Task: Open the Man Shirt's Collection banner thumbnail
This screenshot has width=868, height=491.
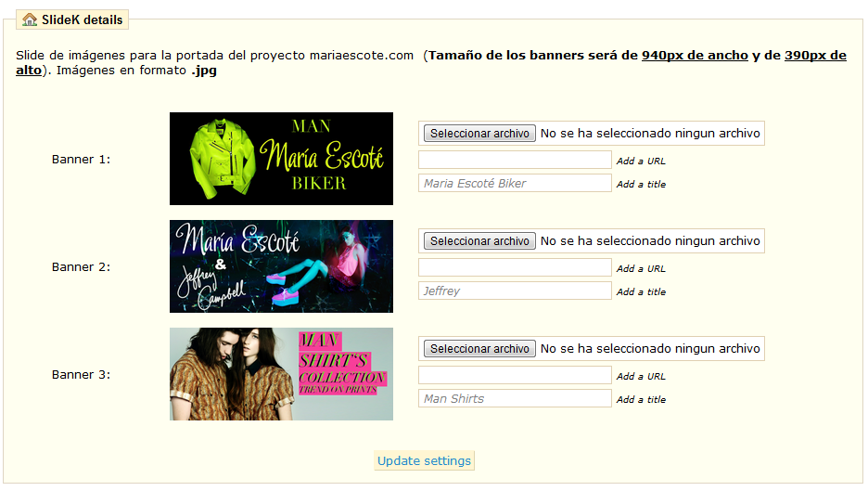Action: pos(281,374)
